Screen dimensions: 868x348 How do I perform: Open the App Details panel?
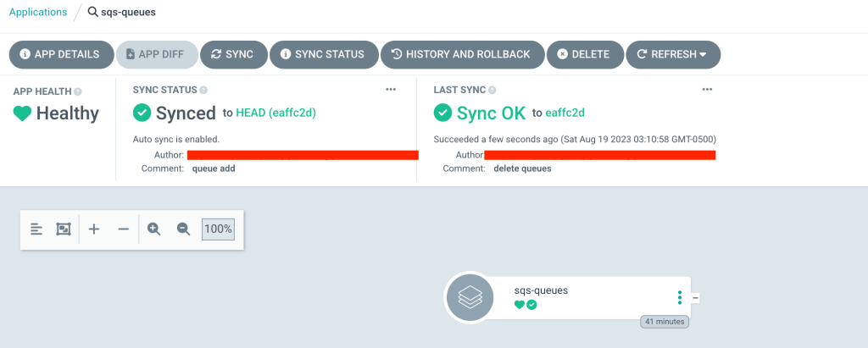pyautogui.click(x=60, y=54)
